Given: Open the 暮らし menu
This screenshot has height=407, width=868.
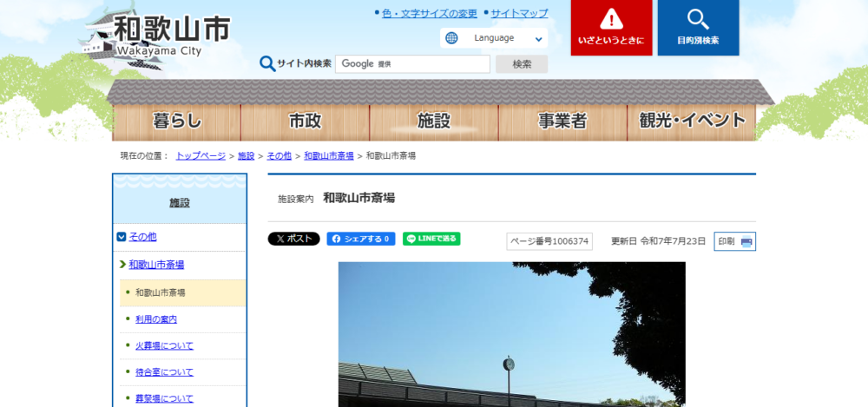Looking at the screenshot, I should click(x=176, y=121).
